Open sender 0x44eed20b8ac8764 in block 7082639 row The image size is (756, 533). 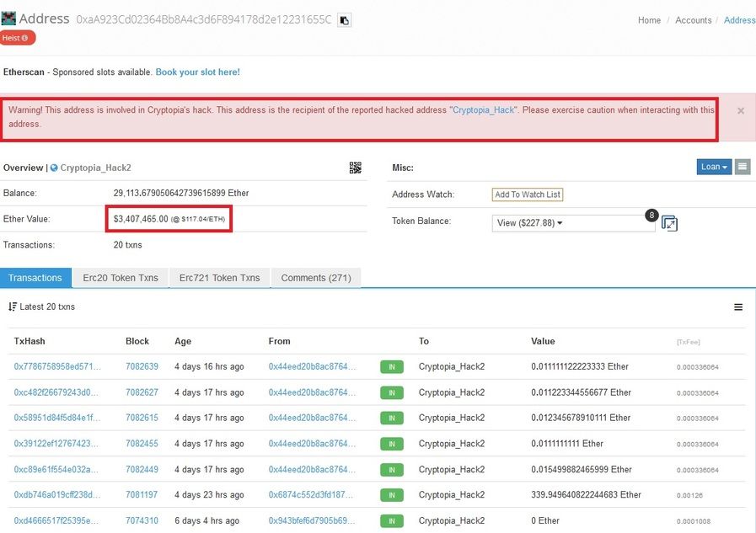[313, 366]
